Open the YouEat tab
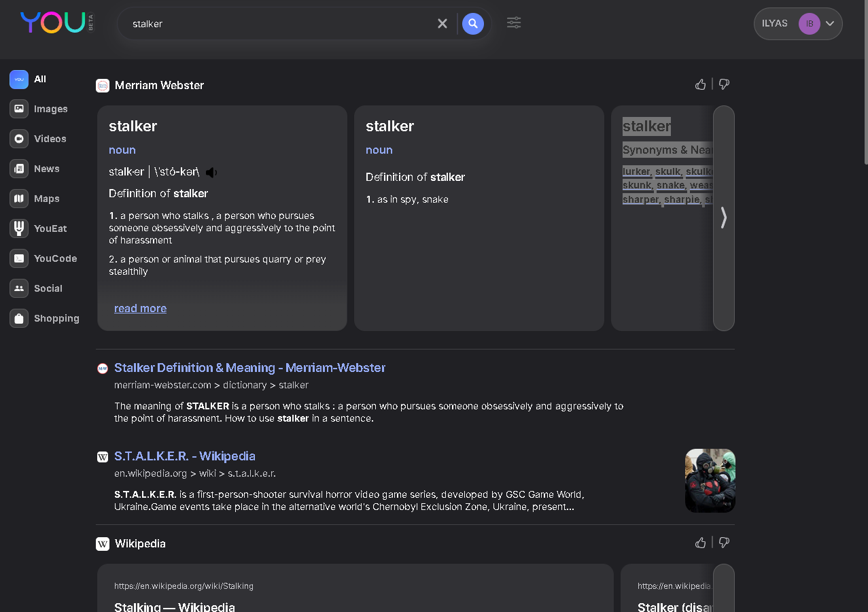 point(39,228)
